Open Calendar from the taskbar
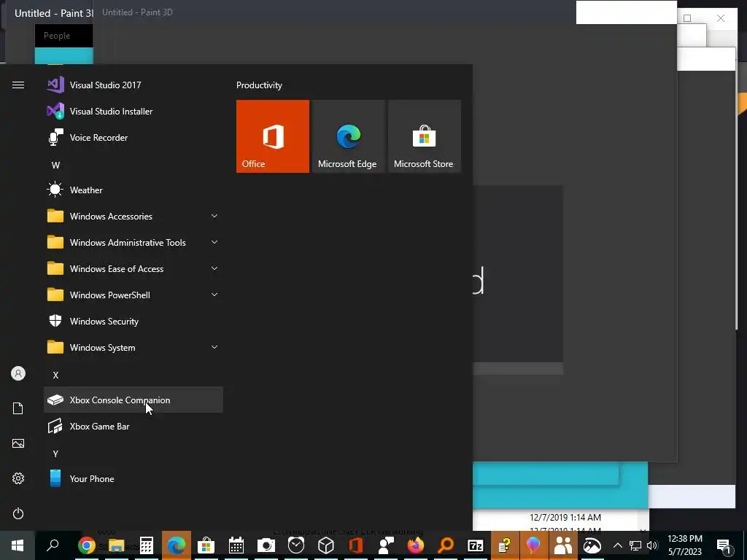 236,545
